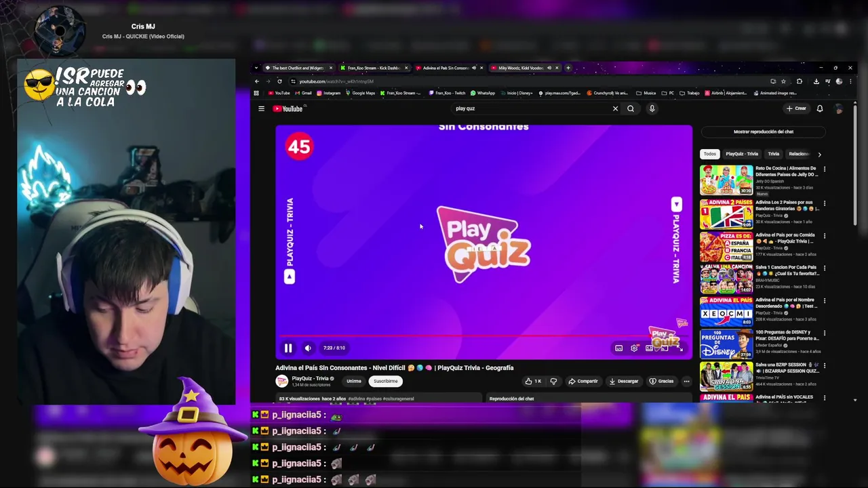Download the video with Descargar
The height and width of the screenshot is (488, 868).
pyautogui.click(x=623, y=381)
